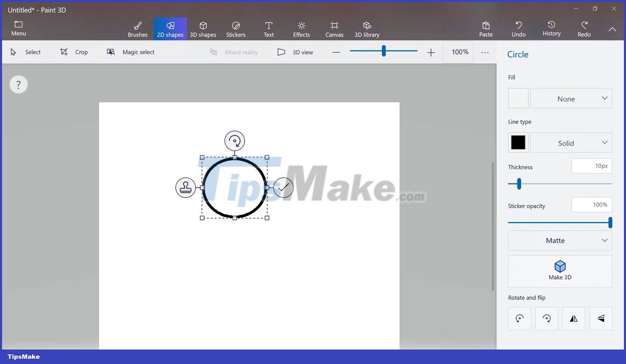The width and height of the screenshot is (626, 364).
Task: Click the rotate handle above the circle
Action: [x=235, y=141]
